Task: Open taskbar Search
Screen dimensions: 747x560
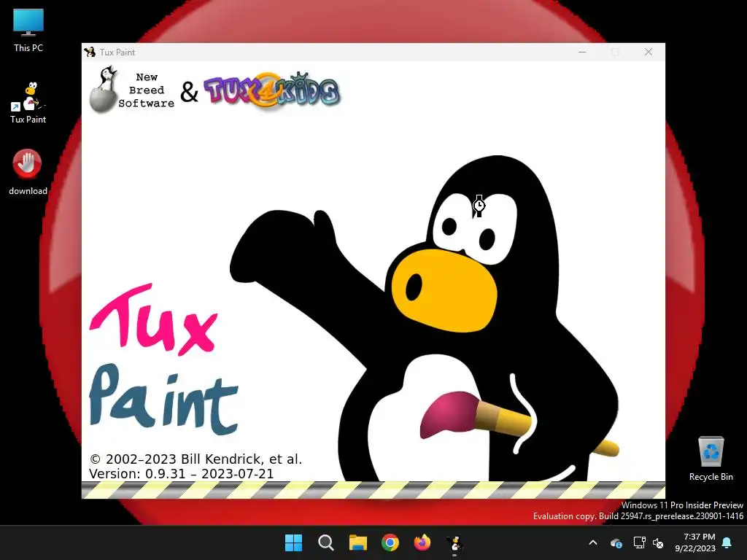Action: [326, 542]
